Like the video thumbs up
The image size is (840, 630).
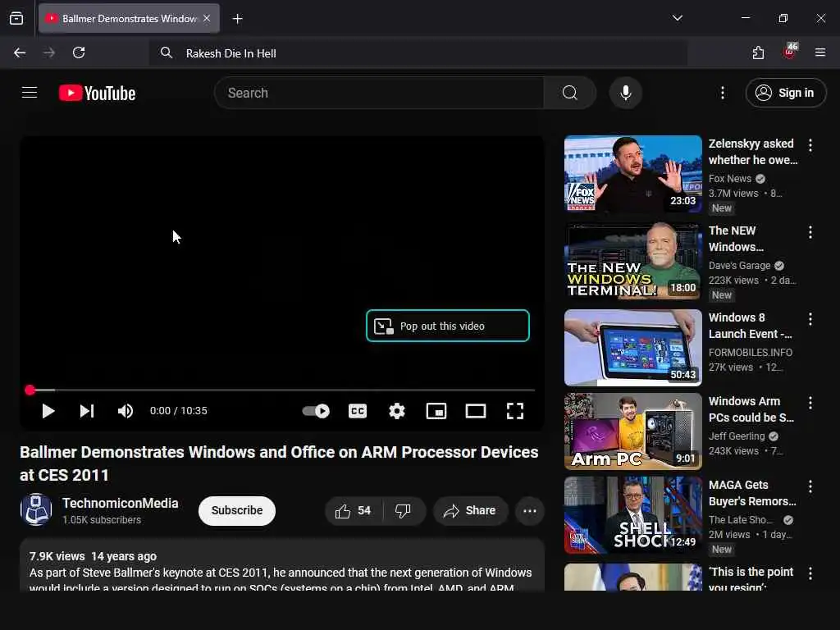(x=354, y=510)
